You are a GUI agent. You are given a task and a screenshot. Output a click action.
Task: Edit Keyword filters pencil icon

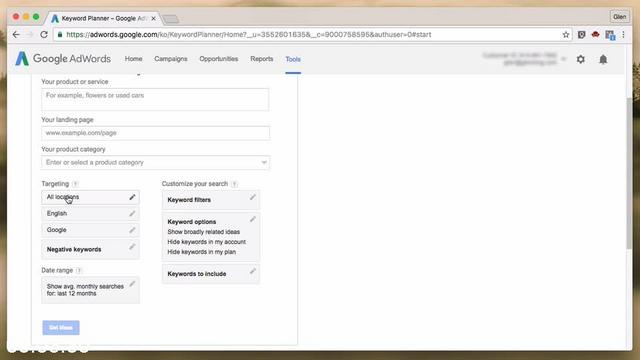[x=253, y=197]
